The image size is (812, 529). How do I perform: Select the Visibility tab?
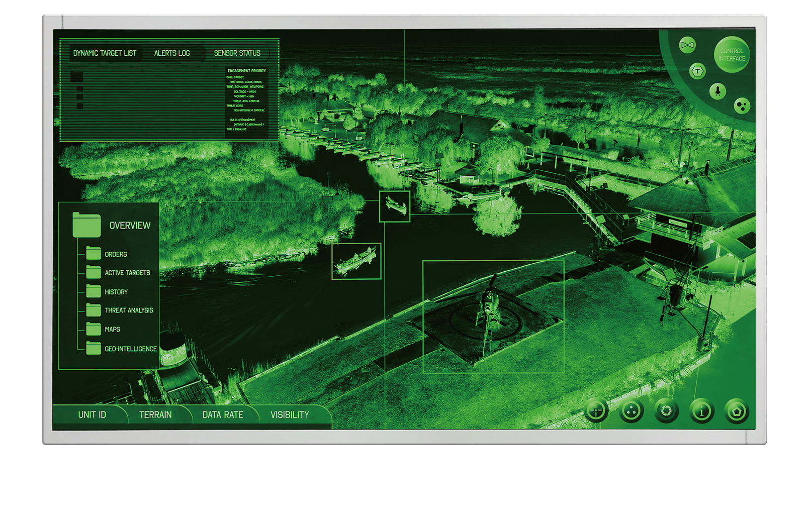tap(290, 415)
